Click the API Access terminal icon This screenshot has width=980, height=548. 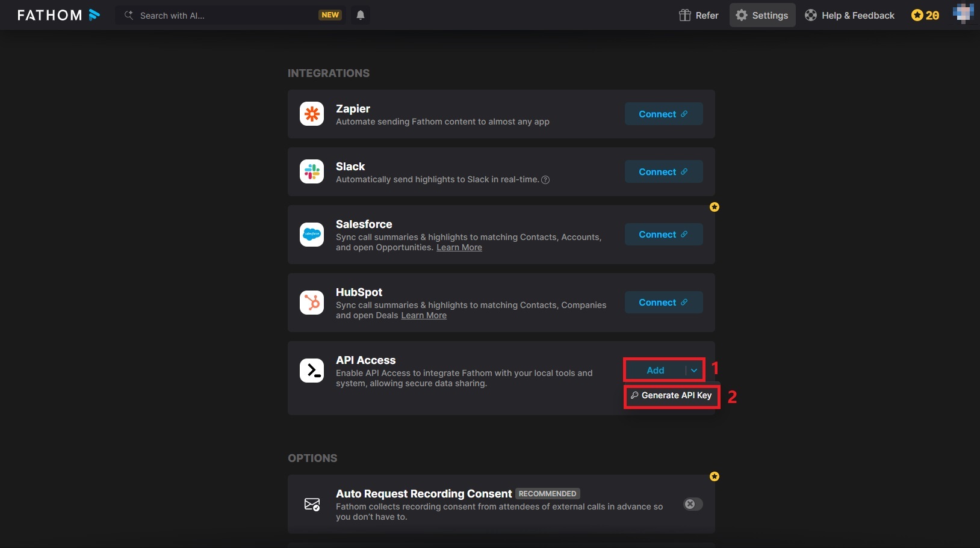point(312,370)
